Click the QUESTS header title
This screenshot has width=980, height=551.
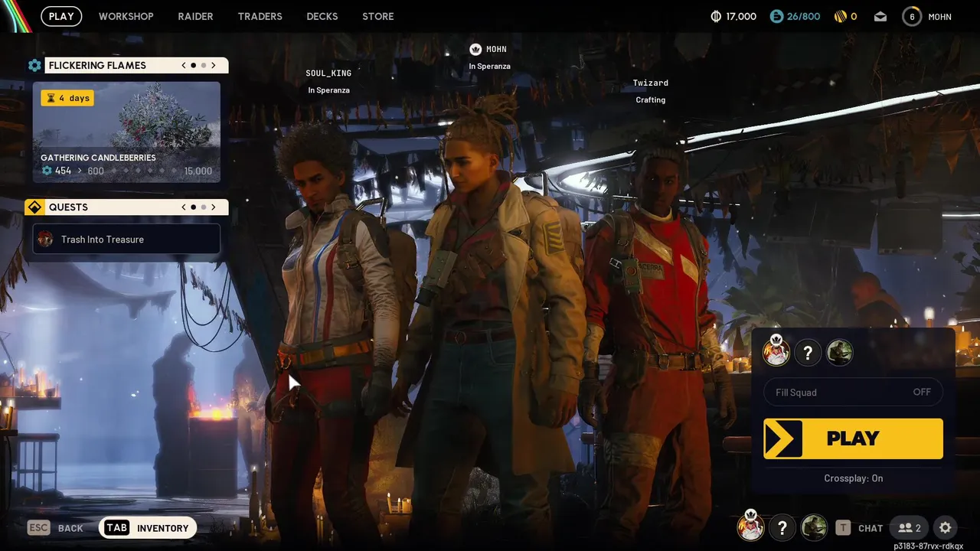68,207
